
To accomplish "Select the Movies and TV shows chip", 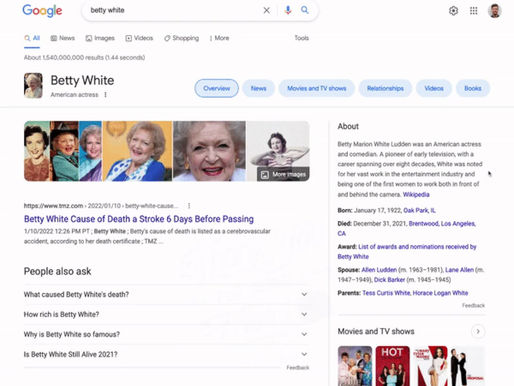I will pos(317,88).
